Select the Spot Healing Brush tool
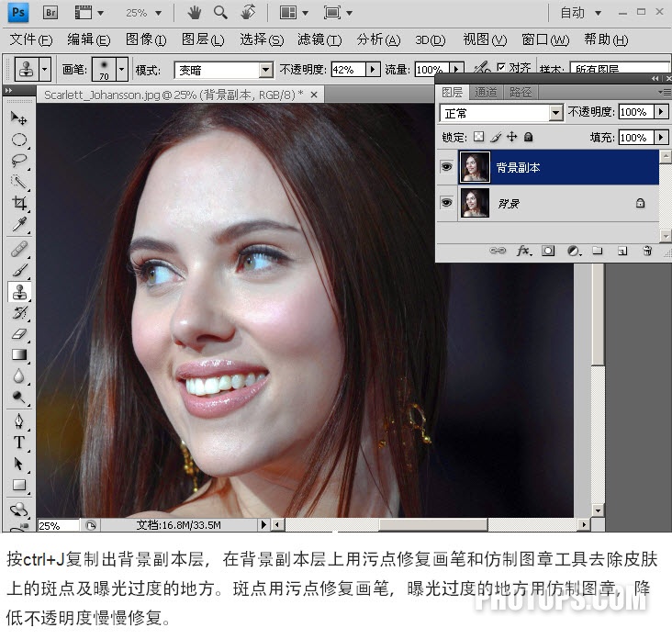This screenshot has width=672, height=639. [x=19, y=249]
